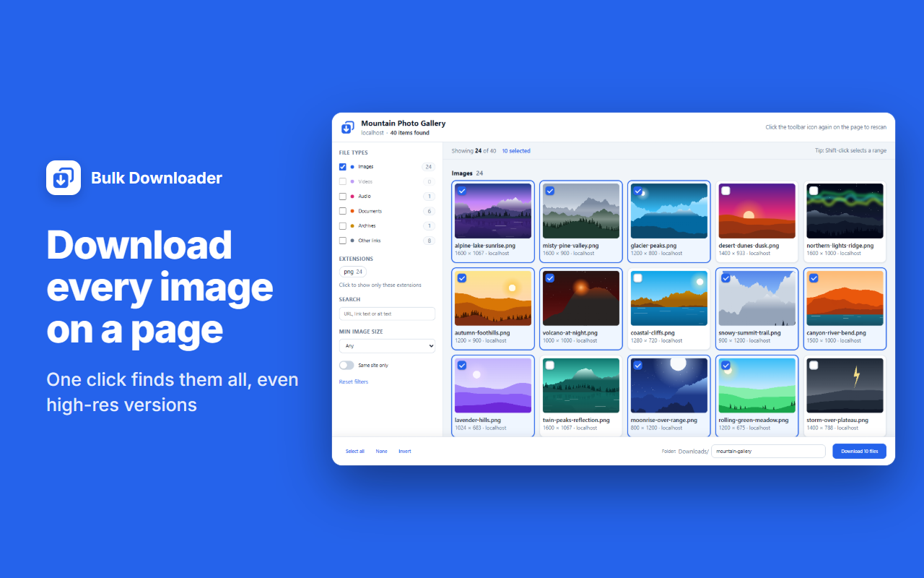Click the rolling-green-meadow.png thumbnail image
This screenshot has height=578, width=924.
tap(757, 386)
